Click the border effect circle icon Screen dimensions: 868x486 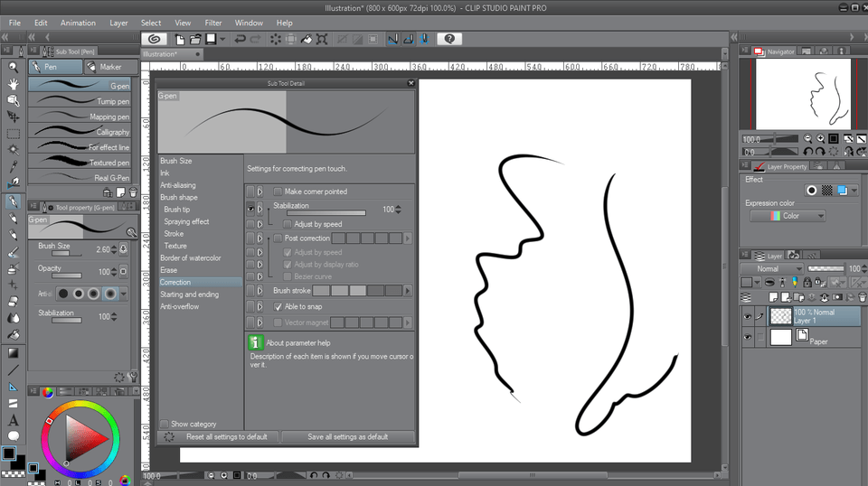pos(812,191)
